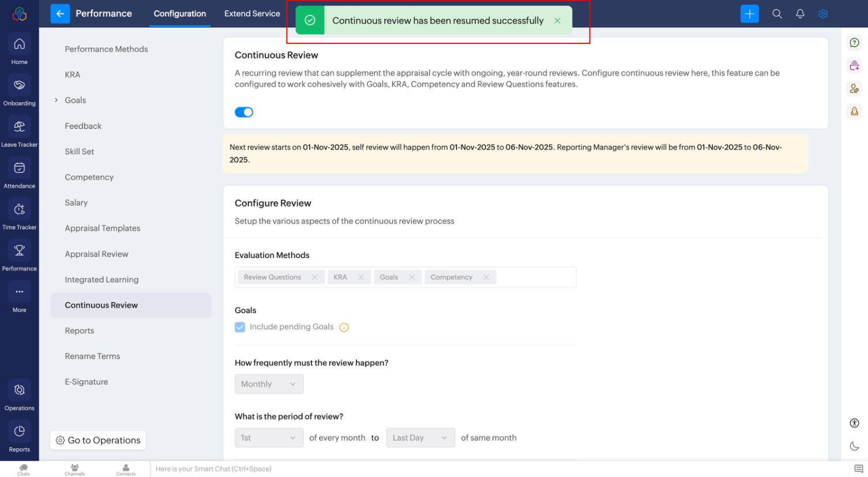The height and width of the screenshot is (477, 868).
Task: Switch to the Extend Service tab
Action: click(x=252, y=14)
